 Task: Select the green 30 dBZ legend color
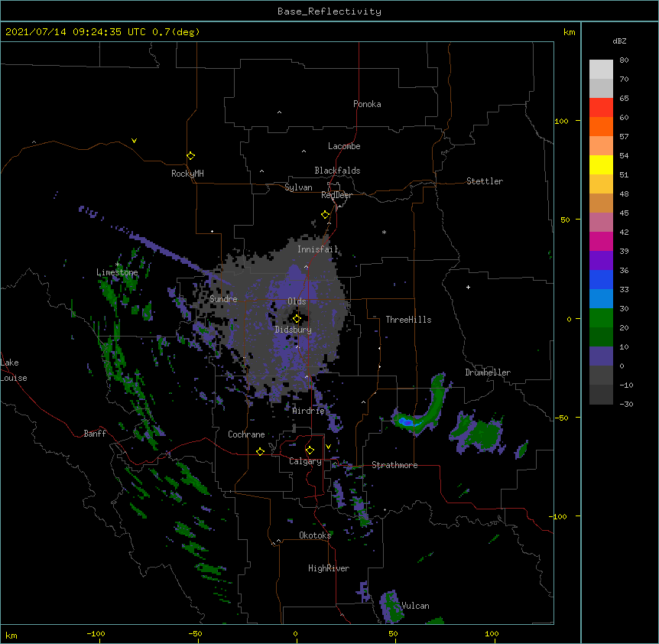pos(601,318)
